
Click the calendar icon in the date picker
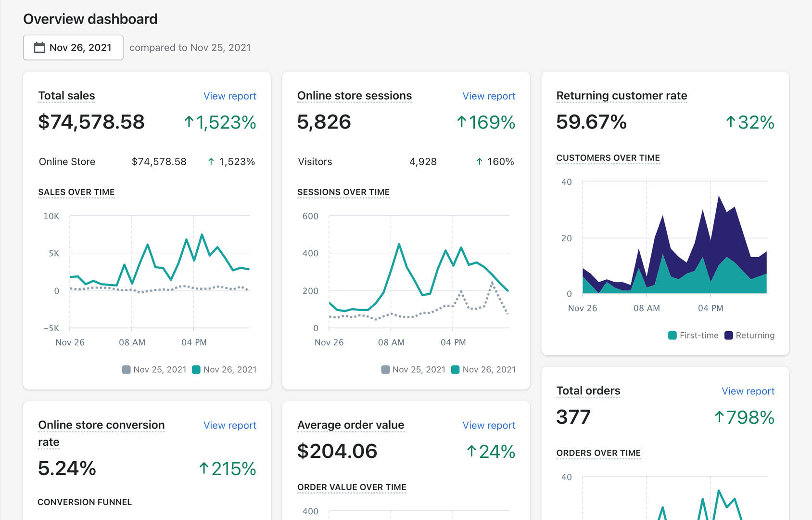[39, 48]
